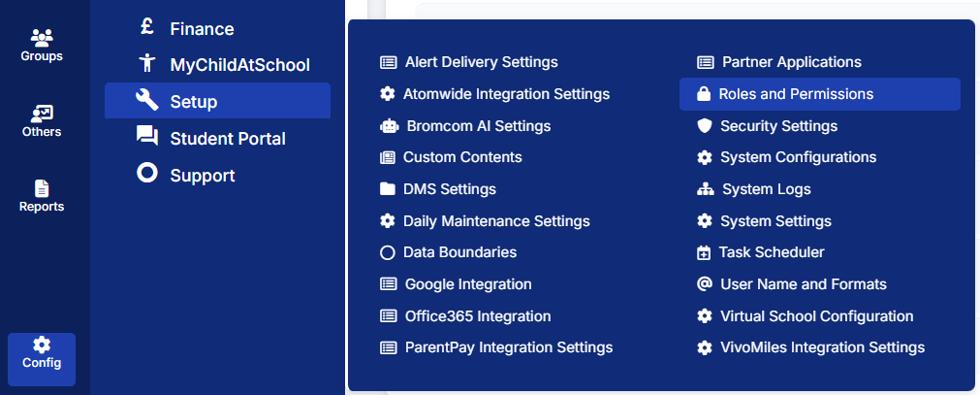This screenshot has height=395, width=980.
Task: Open the Others sidebar icon
Action: pos(42,113)
